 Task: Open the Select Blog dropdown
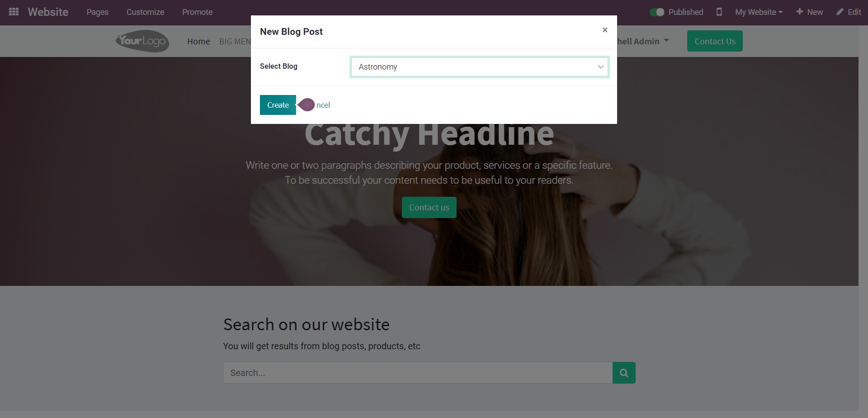coord(479,67)
